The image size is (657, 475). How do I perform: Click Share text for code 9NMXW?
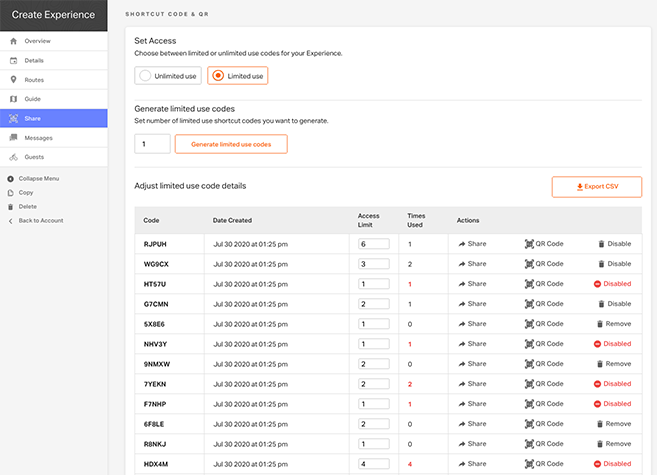(477, 364)
